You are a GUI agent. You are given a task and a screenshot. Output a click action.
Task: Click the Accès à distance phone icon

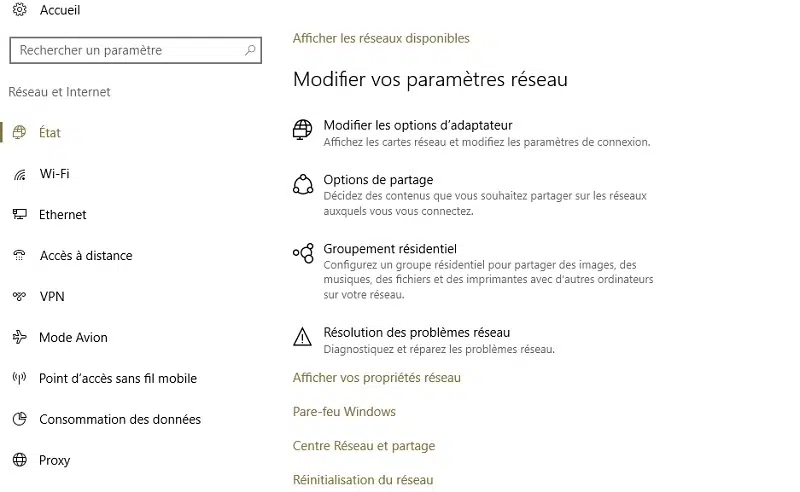point(19,255)
